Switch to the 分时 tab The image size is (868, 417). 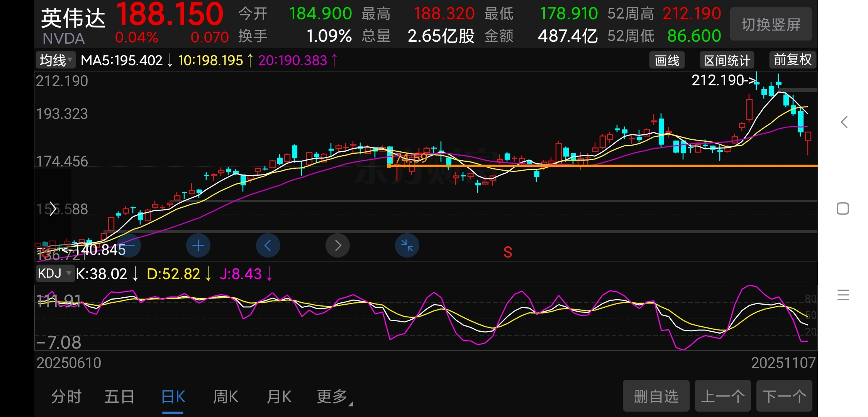pos(66,397)
